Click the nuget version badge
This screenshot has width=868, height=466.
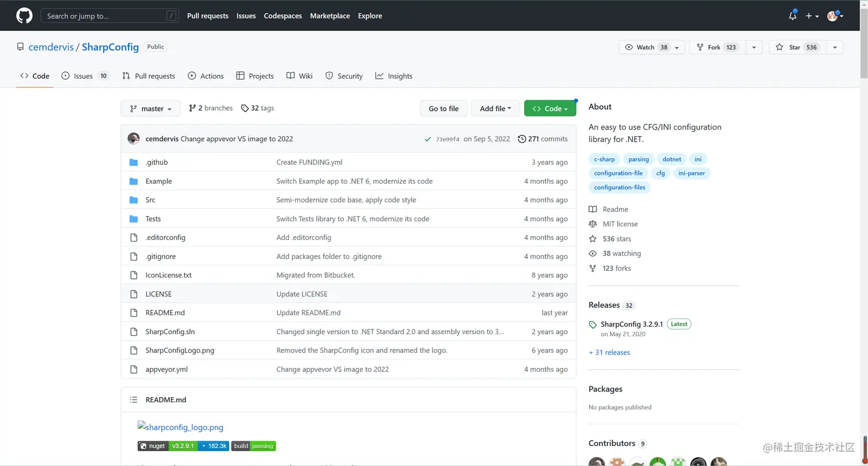point(184,446)
